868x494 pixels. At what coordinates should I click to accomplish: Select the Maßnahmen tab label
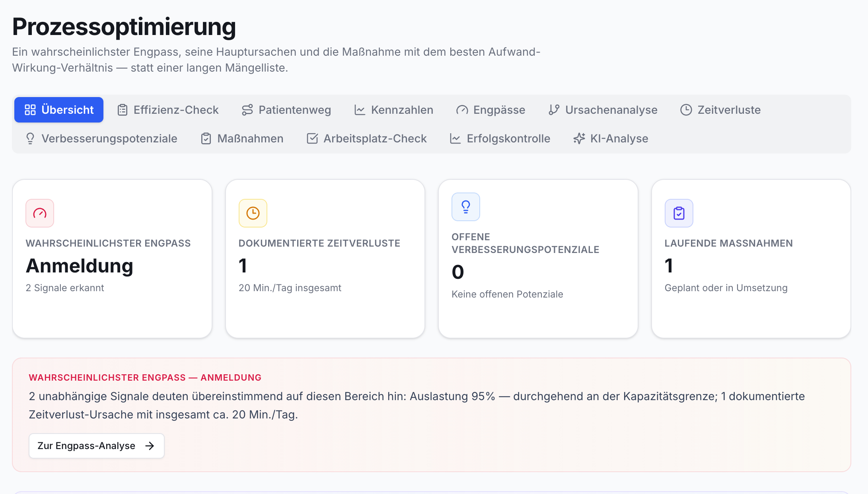250,138
